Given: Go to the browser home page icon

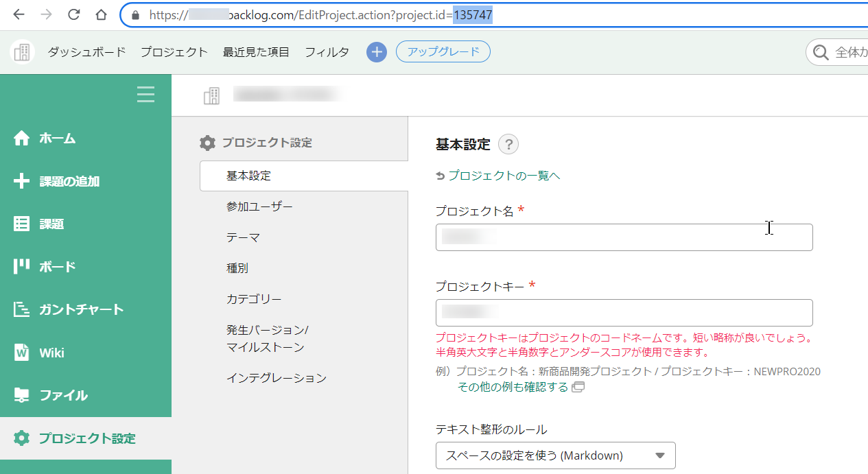Looking at the screenshot, I should (101, 14).
